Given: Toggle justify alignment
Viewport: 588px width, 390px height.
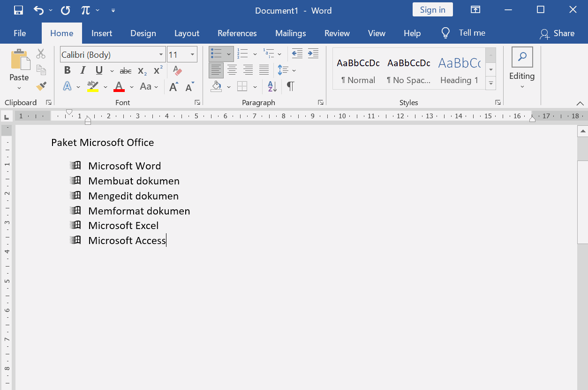Looking at the screenshot, I should coord(264,70).
